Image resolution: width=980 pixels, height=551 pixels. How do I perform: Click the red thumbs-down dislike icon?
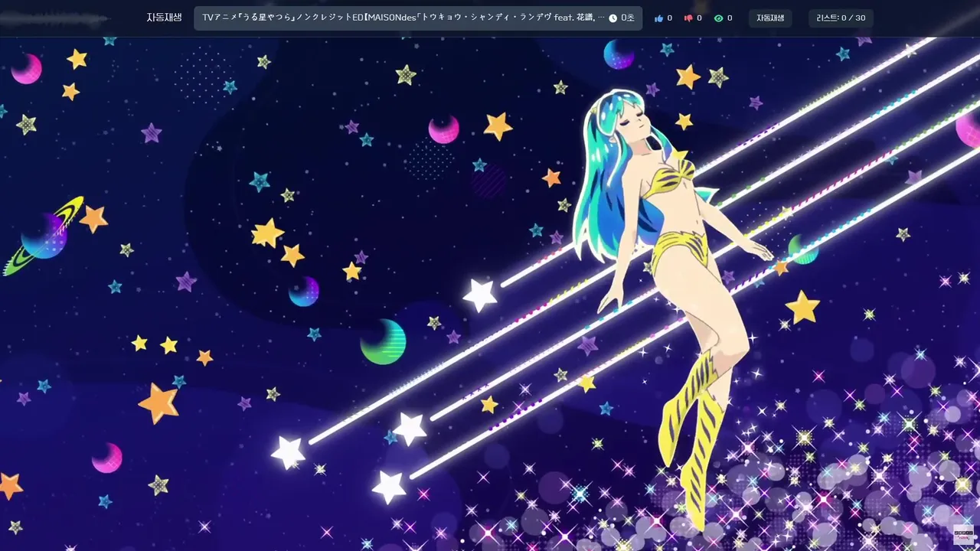click(688, 18)
